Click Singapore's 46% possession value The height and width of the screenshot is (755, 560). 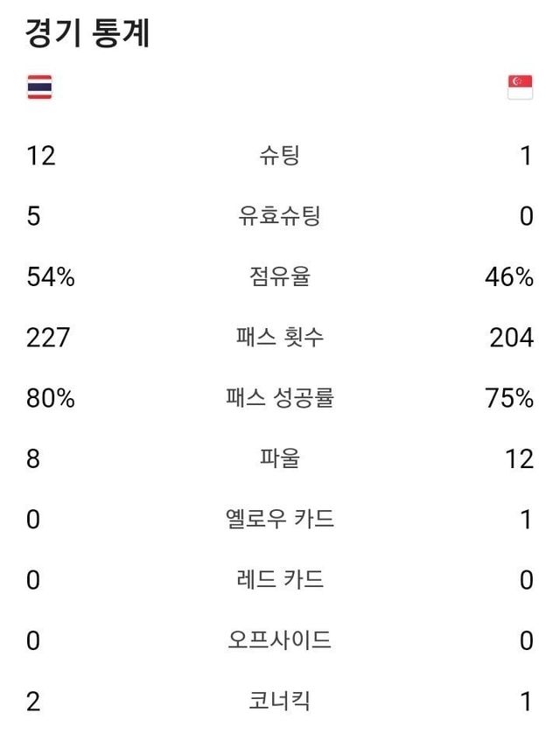pos(508,277)
